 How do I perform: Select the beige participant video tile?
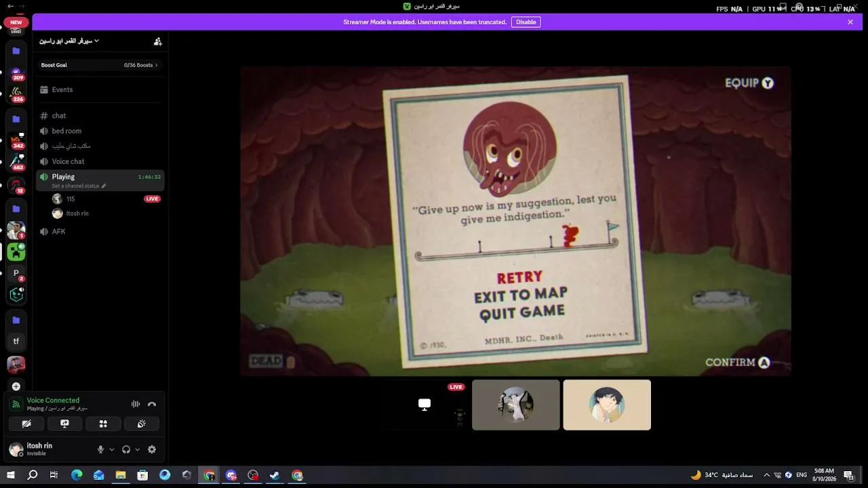pyautogui.click(x=607, y=405)
